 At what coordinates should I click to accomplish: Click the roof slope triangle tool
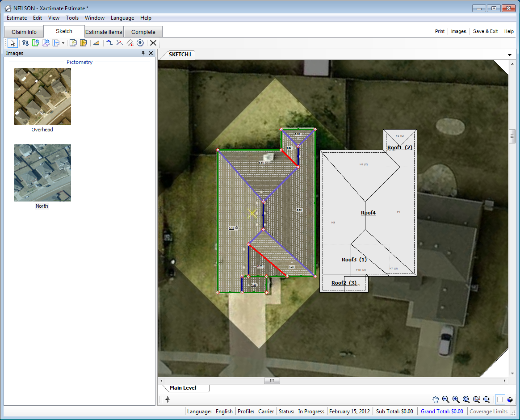96,43
